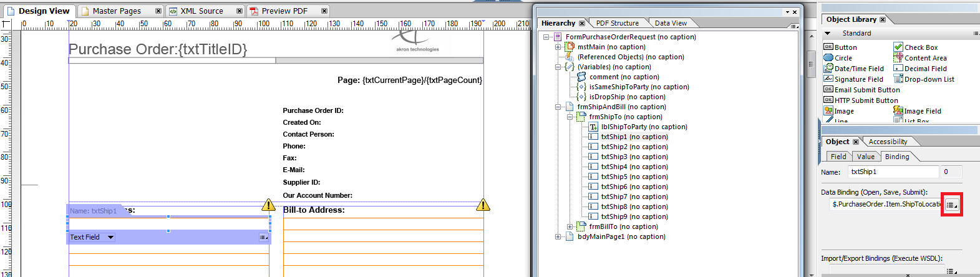
Task: Select the FormPurchaseOrderRequest form icon
Action: point(558,37)
